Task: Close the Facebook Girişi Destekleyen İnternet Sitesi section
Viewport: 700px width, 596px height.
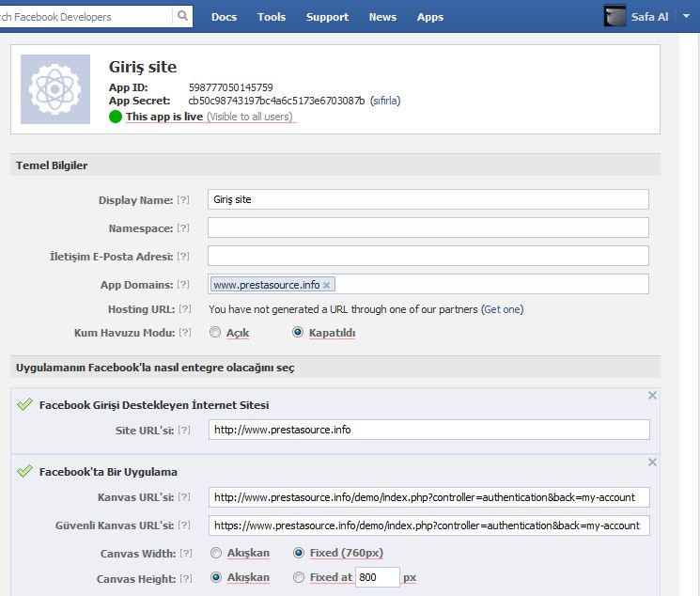Action: pos(652,396)
